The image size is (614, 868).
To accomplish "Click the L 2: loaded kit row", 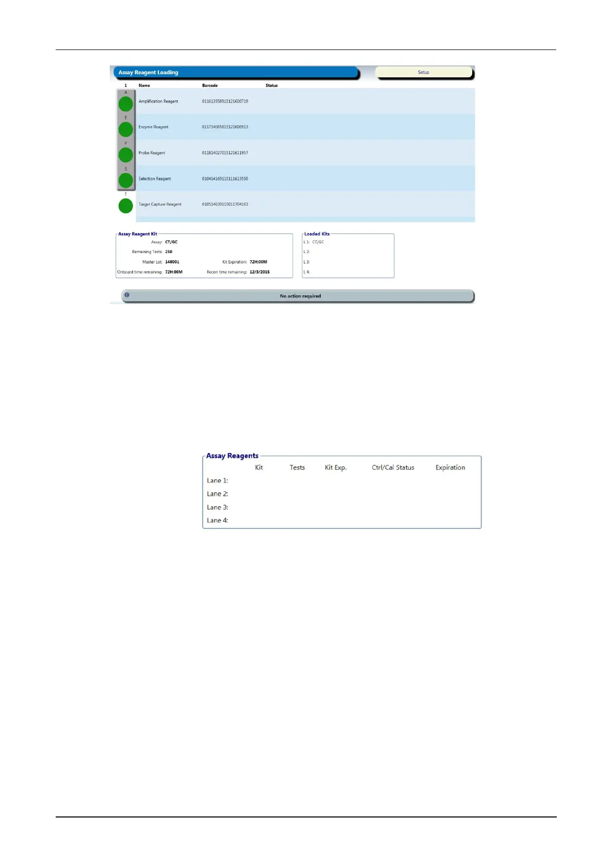I will (x=307, y=252).
